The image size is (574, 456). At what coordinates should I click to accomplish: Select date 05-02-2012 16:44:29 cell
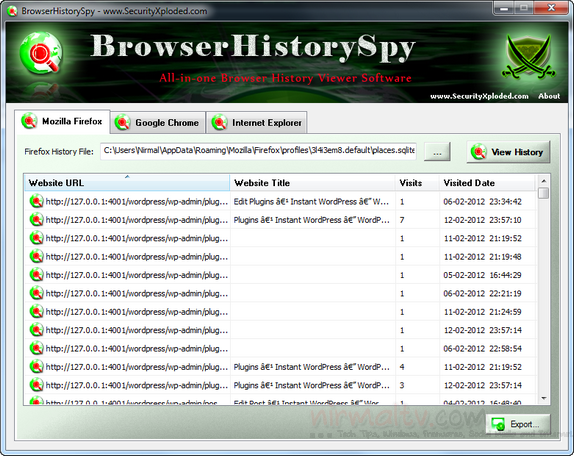[482, 275]
